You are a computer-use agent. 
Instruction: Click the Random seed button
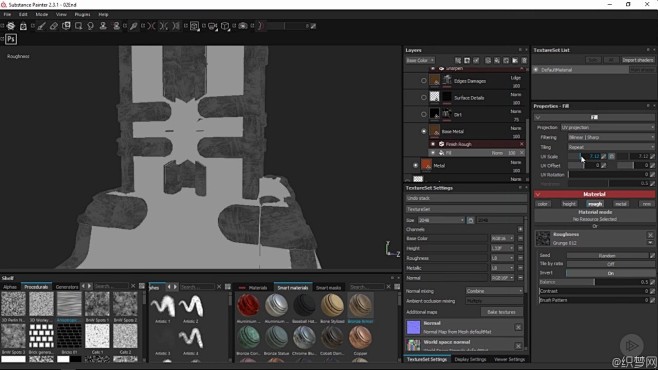[x=607, y=255]
